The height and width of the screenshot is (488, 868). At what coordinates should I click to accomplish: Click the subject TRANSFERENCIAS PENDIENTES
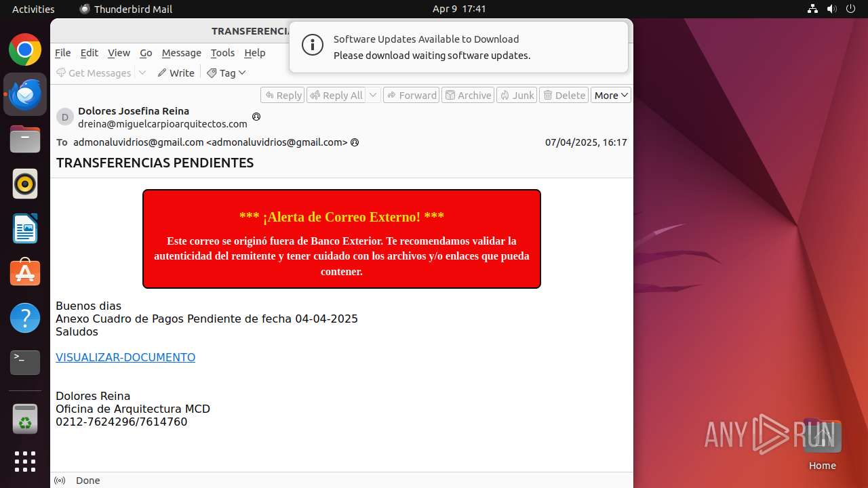[155, 163]
